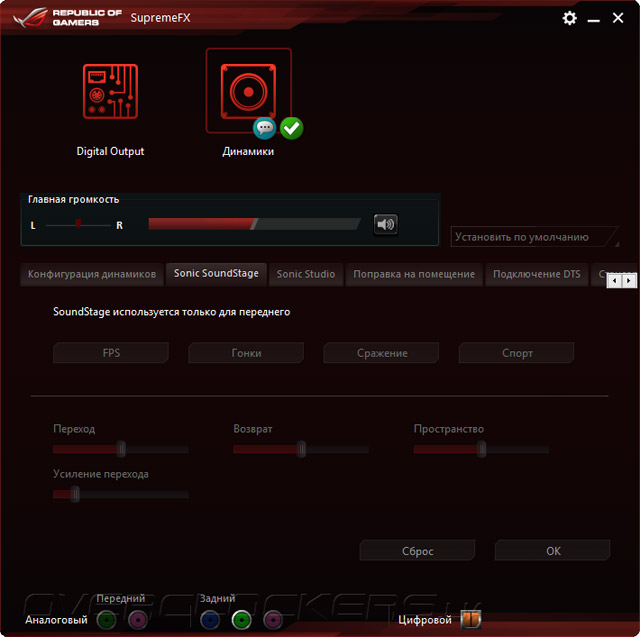640x637 pixels.
Task: Click the pink rear analog jack
Action: pos(273,620)
